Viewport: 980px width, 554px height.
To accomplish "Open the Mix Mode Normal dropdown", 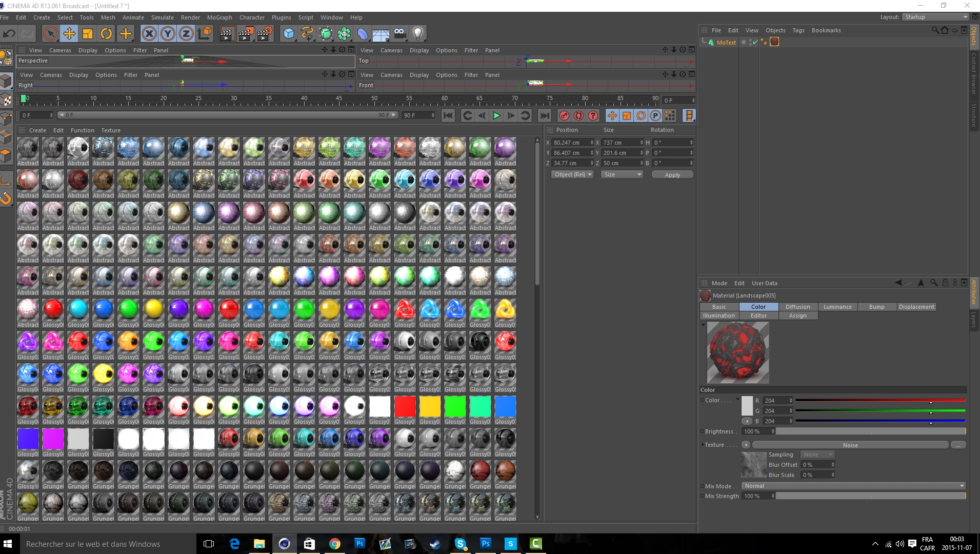I will coord(854,486).
